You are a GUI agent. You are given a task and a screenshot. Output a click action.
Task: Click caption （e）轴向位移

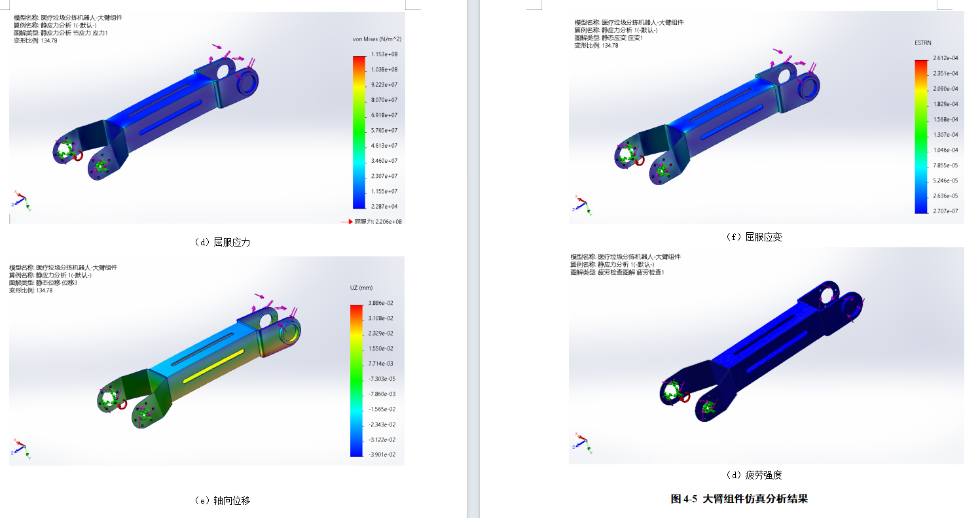coord(222,500)
